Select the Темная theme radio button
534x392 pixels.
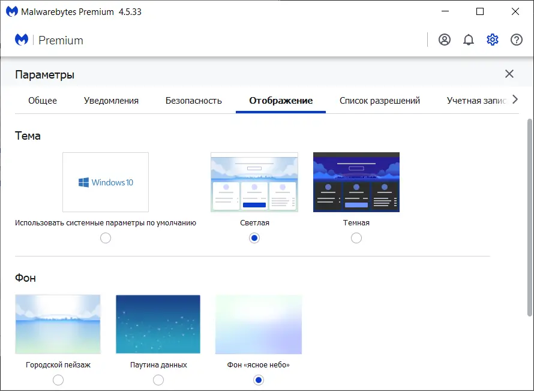(356, 238)
